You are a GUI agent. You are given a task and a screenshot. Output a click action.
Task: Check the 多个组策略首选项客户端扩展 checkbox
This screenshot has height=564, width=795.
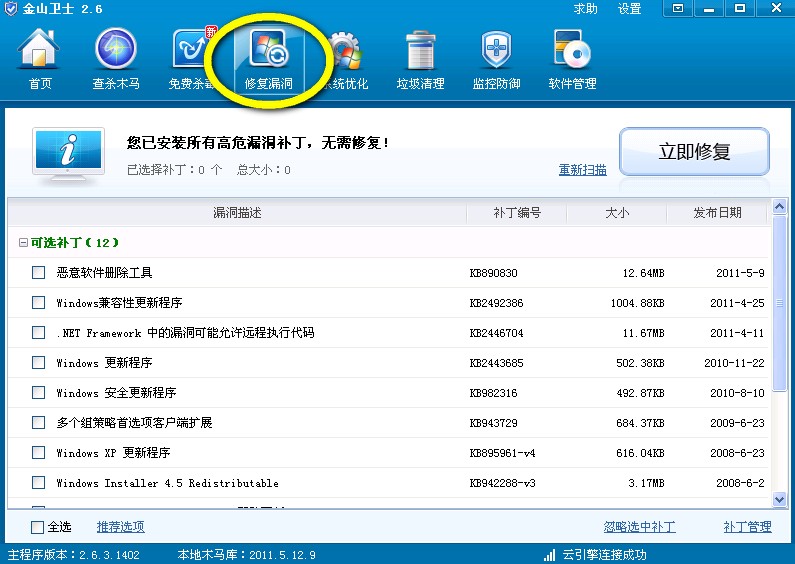pyautogui.click(x=39, y=422)
